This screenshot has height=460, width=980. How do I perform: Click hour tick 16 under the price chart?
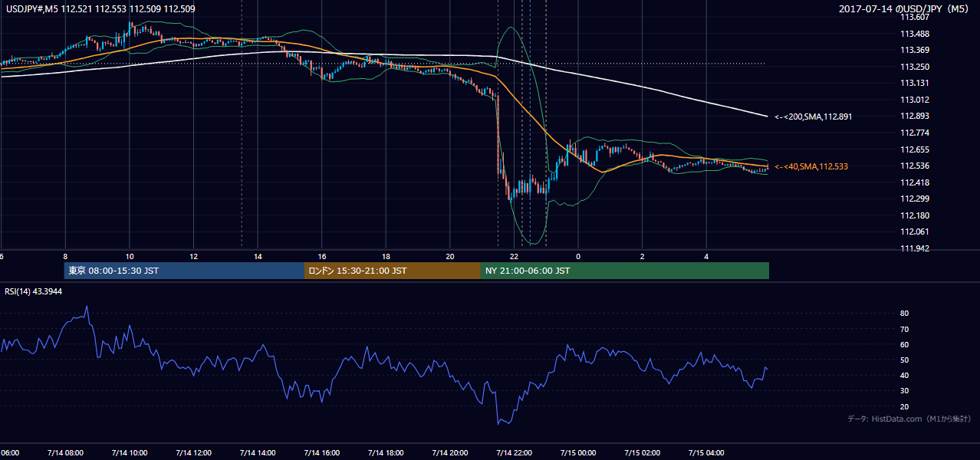point(322,256)
